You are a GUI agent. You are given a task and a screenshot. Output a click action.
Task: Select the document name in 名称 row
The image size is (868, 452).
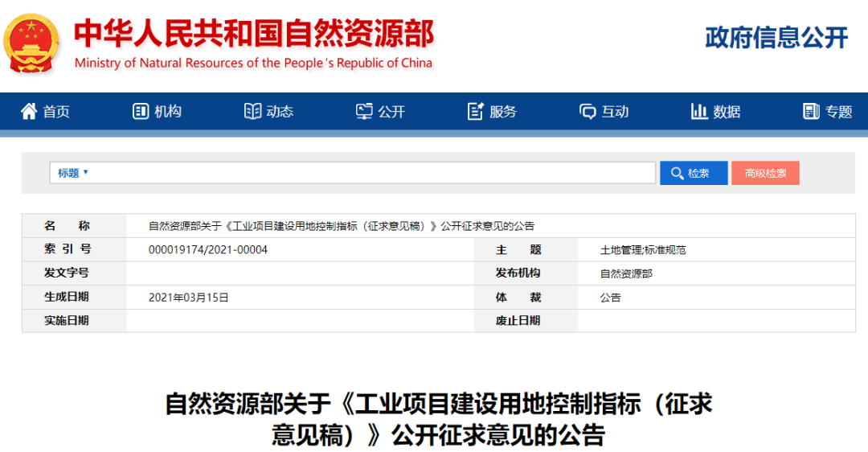coord(342,226)
